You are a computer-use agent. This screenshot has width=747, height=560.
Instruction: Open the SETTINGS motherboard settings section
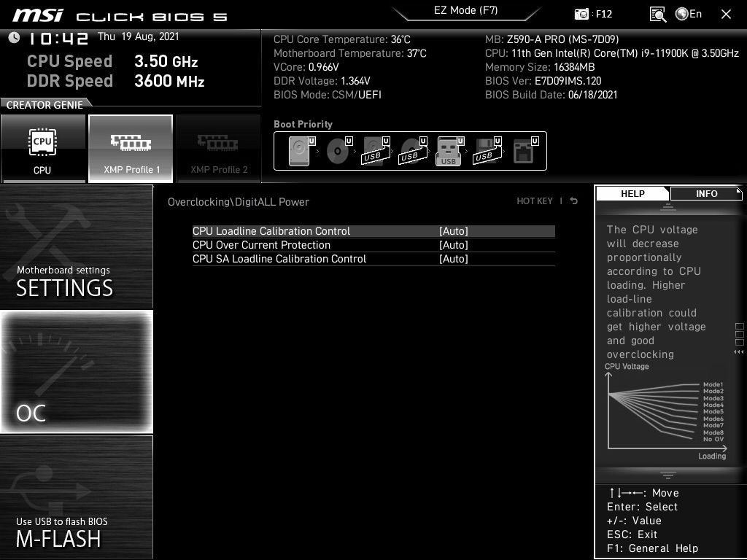76,246
